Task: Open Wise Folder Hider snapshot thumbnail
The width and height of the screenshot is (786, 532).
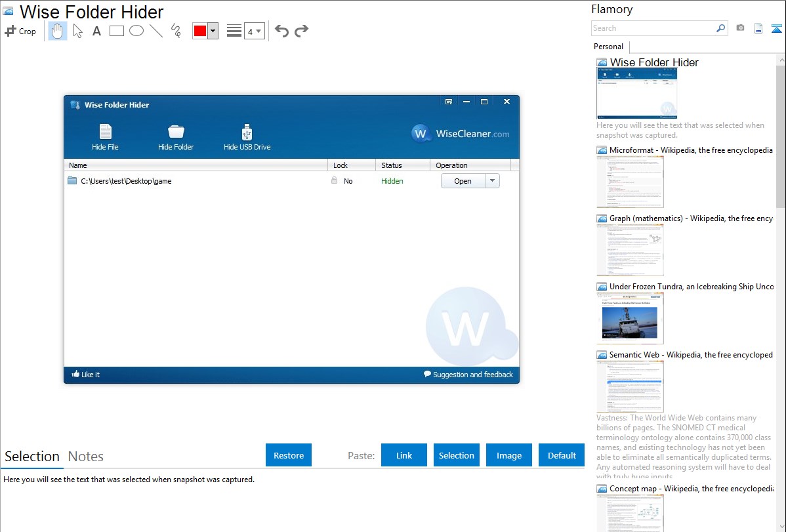Action: click(636, 94)
